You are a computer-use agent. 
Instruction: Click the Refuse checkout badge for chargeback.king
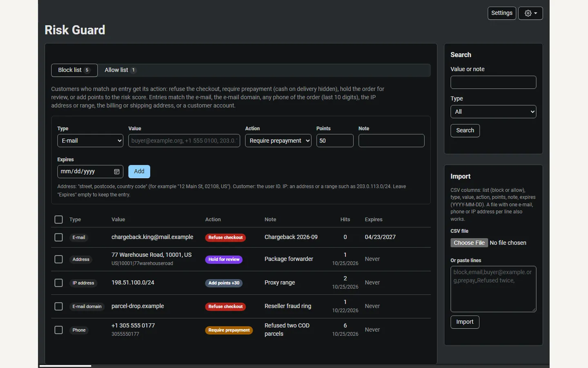(x=225, y=238)
